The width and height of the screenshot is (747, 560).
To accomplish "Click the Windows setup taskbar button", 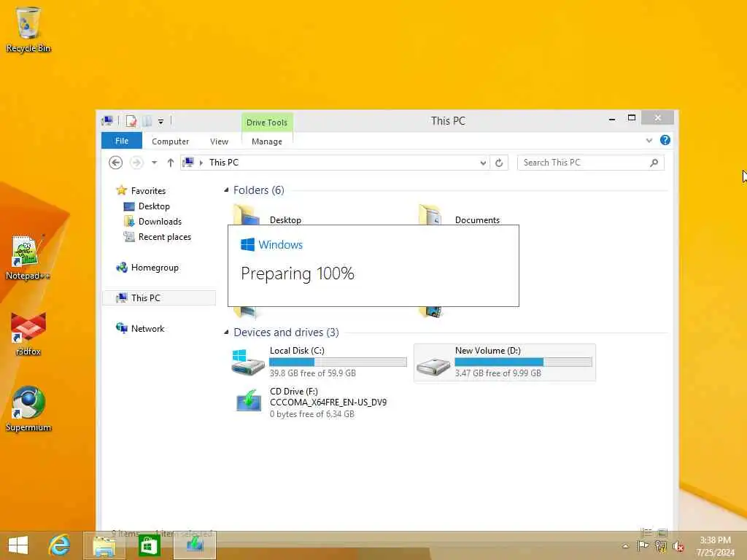I will [195, 545].
